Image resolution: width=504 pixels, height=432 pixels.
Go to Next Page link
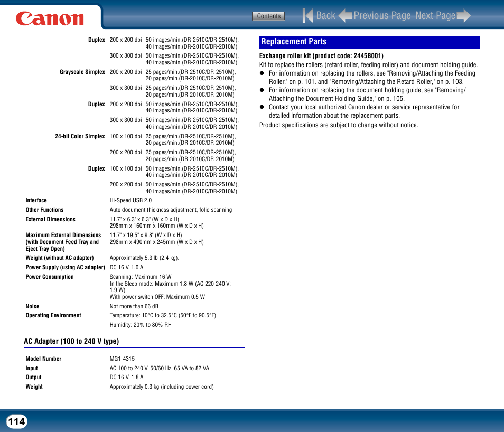[x=435, y=15]
